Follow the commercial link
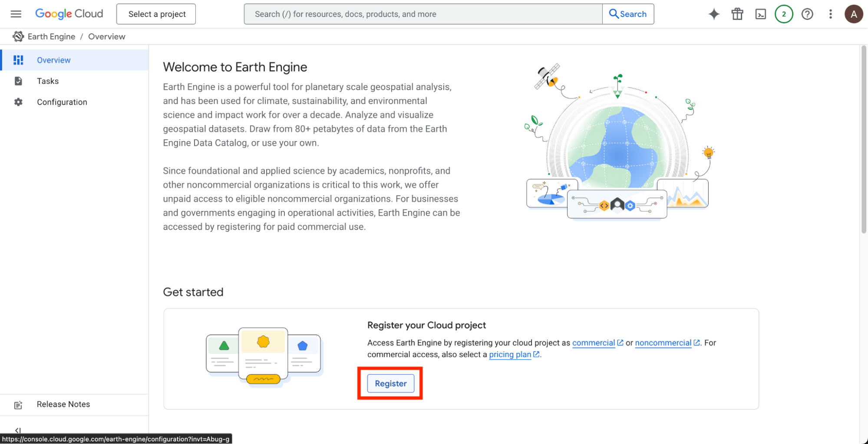Image resolution: width=868 pixels, height=444 pixels. (594, 343)
